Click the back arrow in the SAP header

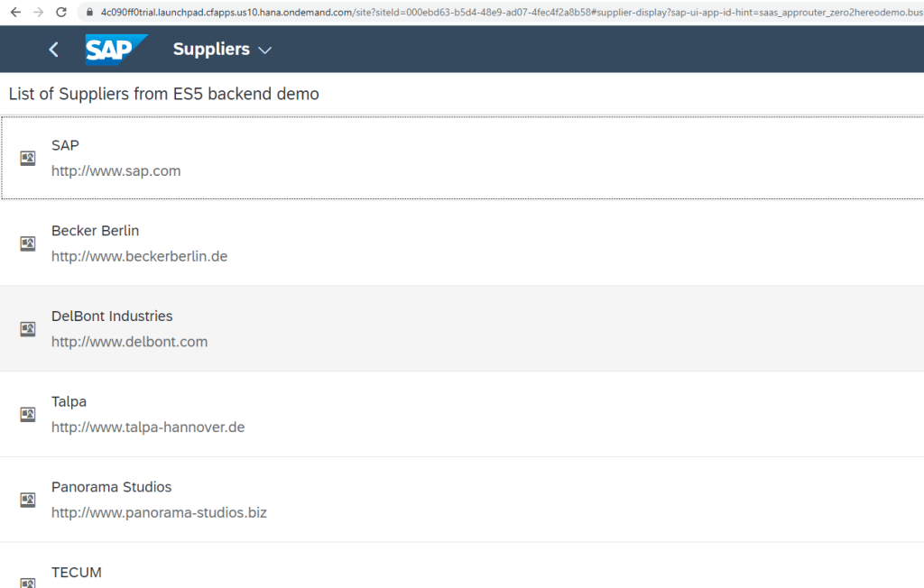(53, 50)
